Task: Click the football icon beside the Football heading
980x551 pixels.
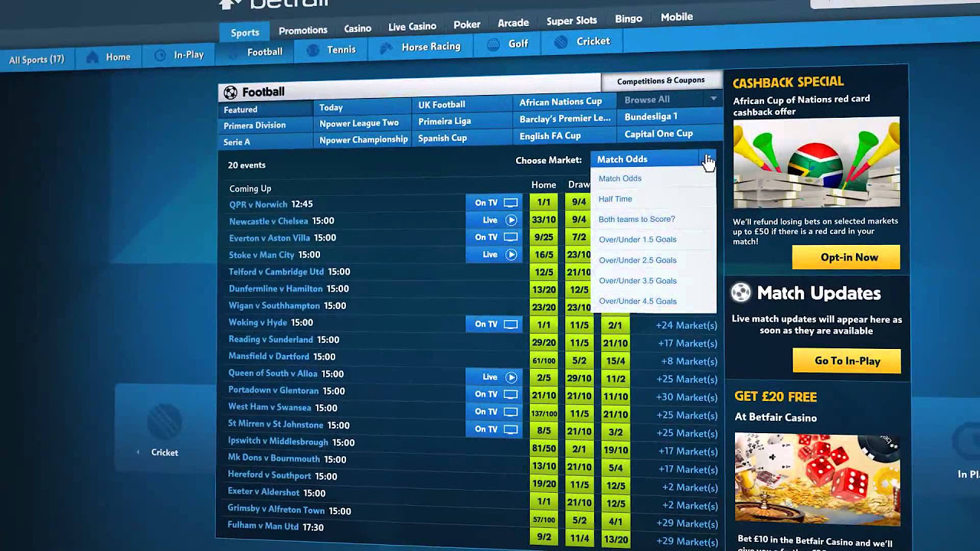Action: coord(230,93)
